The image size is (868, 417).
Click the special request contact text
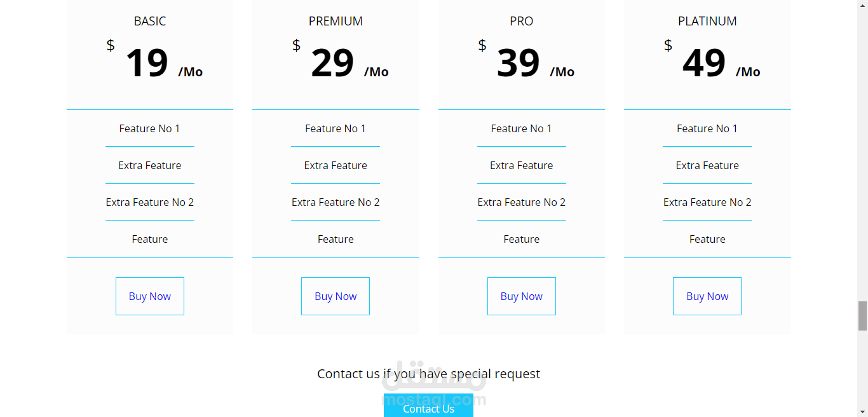pos(428,374)
